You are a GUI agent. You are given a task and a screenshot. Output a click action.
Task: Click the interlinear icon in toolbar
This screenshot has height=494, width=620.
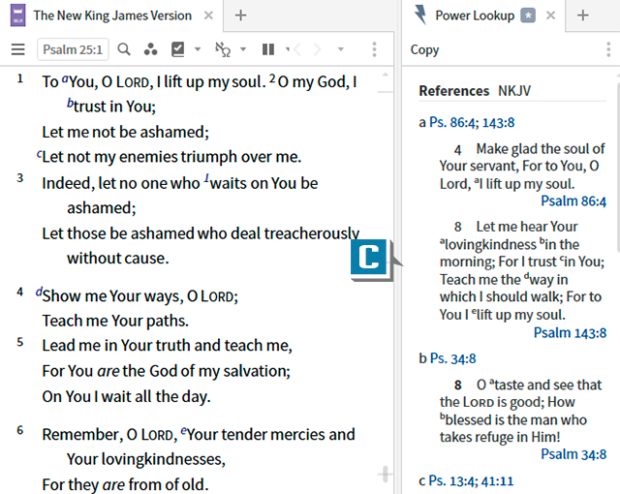pyautogui.click(x=223, y=49)
